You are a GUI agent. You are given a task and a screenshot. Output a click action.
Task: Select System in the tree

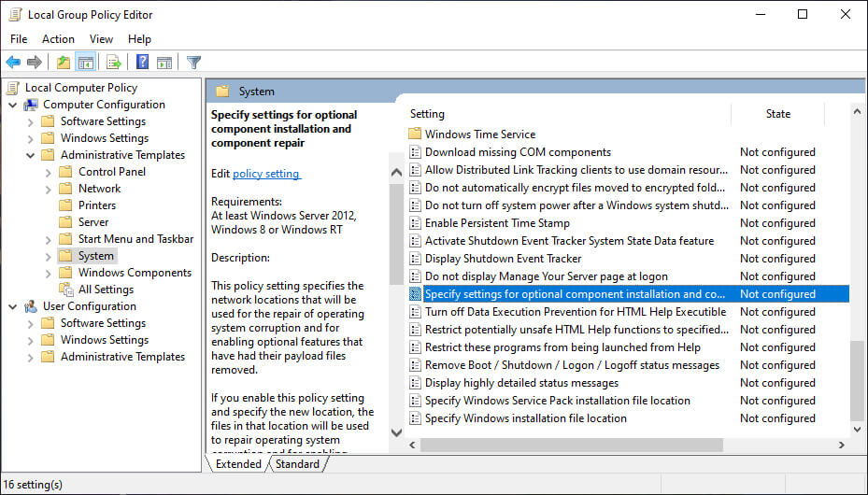95,256
